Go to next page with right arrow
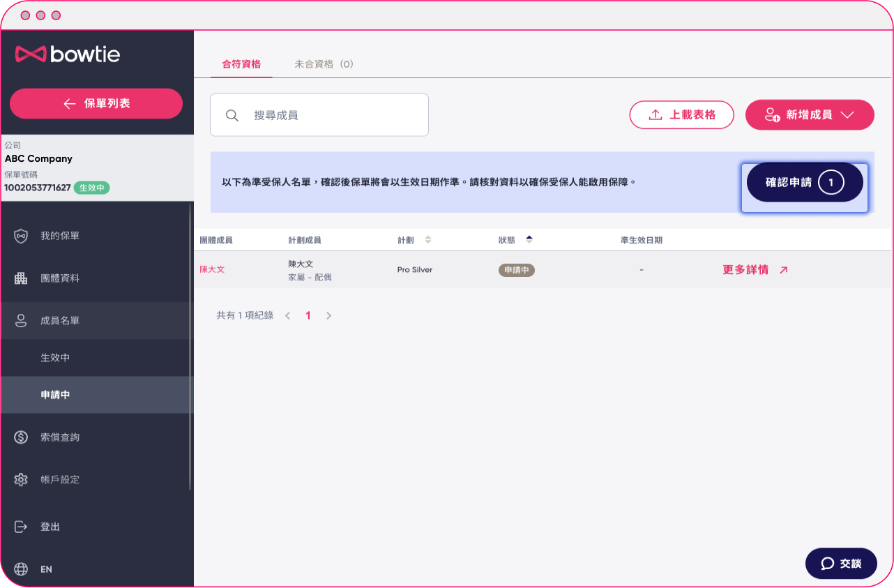 pos(329,316)
